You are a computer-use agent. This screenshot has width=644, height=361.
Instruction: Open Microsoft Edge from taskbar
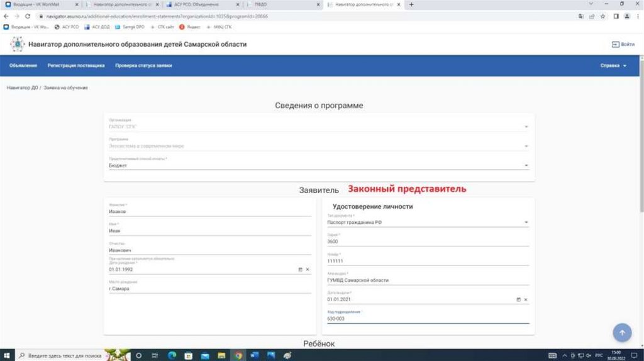(x=172, y=355)
